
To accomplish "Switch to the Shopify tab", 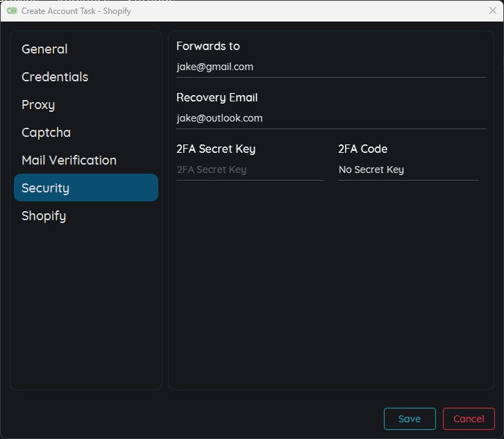I will pos(44,216).
